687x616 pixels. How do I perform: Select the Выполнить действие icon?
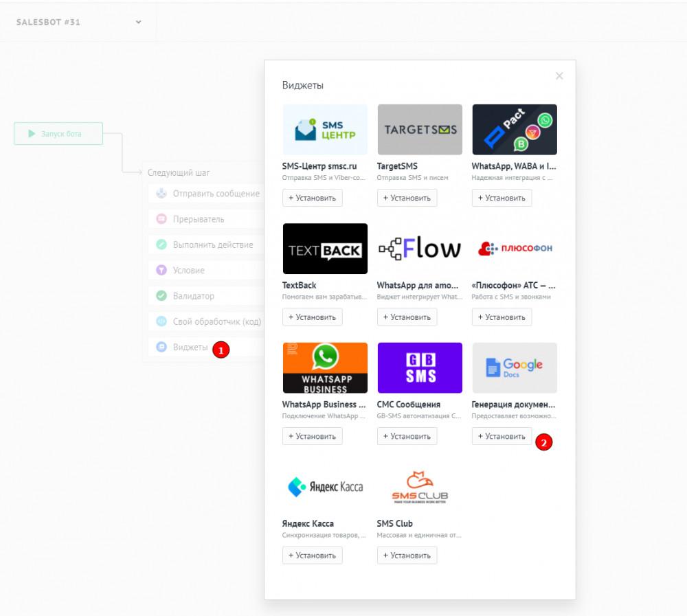point(161,244)
